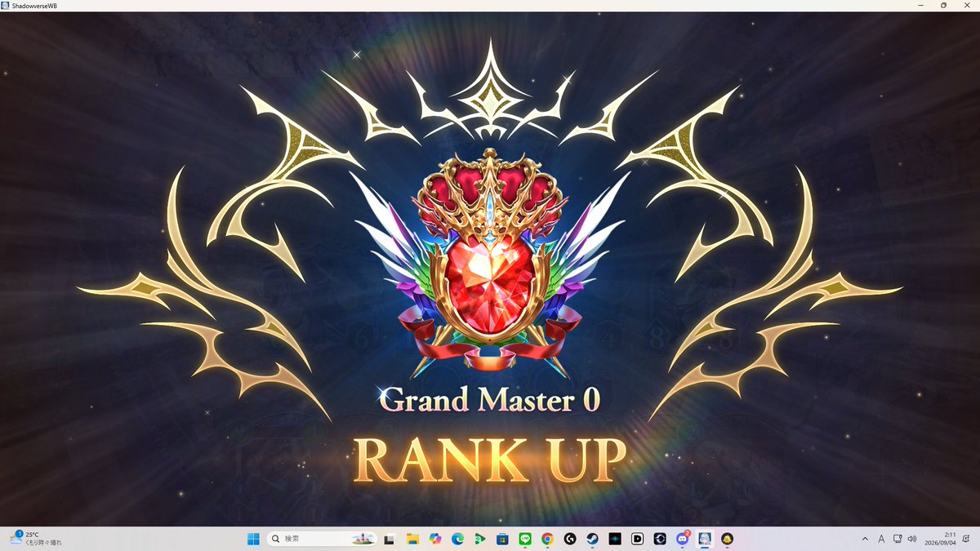Open the Windows Start menu
The width and height of the screenshot is (980, 551).
coord(253,539)
